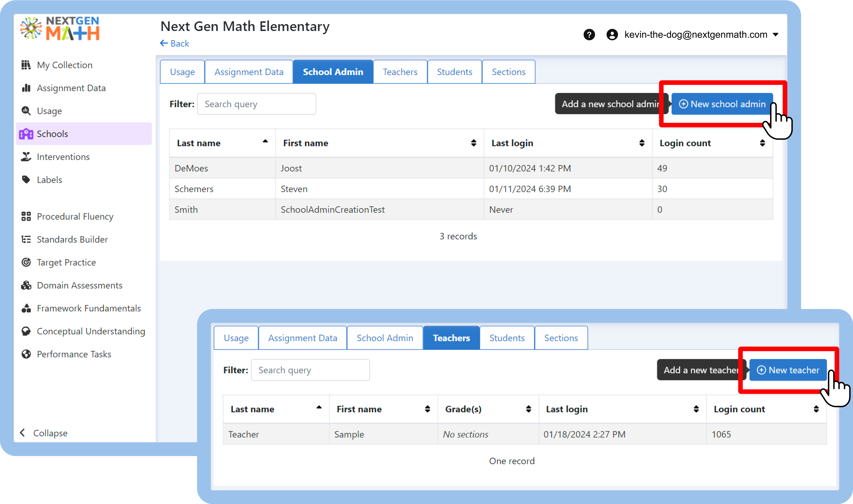Open the Sections tab in top panel
The height and width of the screenshot is (504, 853).
pos(508,72)
